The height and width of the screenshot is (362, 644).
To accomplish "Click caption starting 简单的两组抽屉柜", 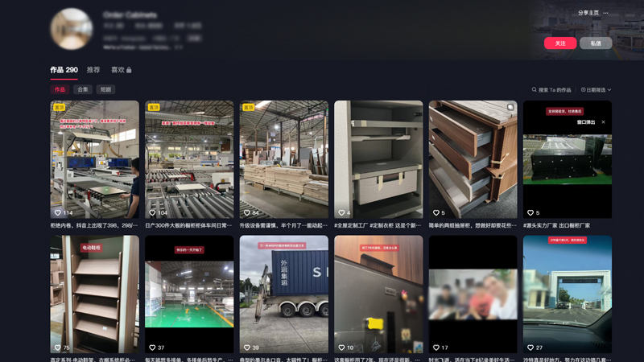I will [473, 225].
